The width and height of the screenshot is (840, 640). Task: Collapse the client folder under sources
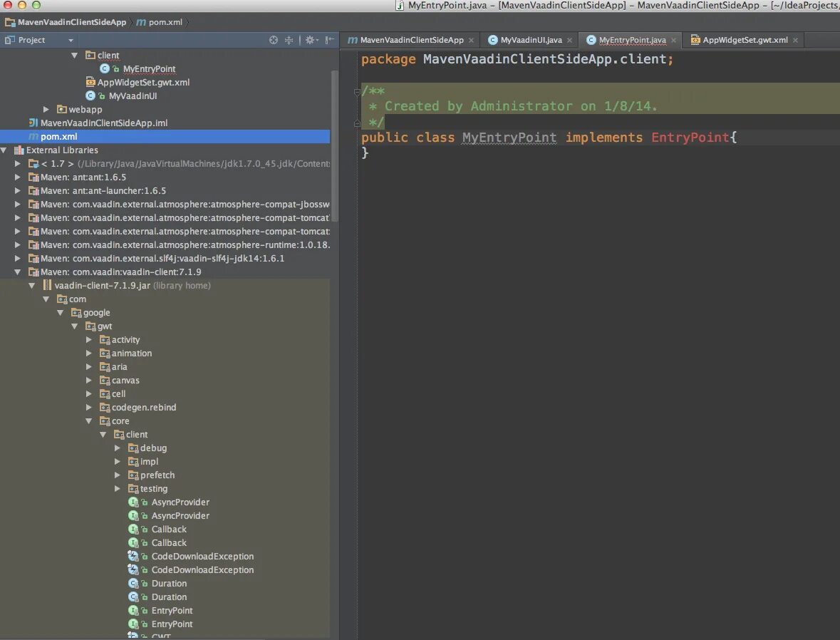point(75,55)
